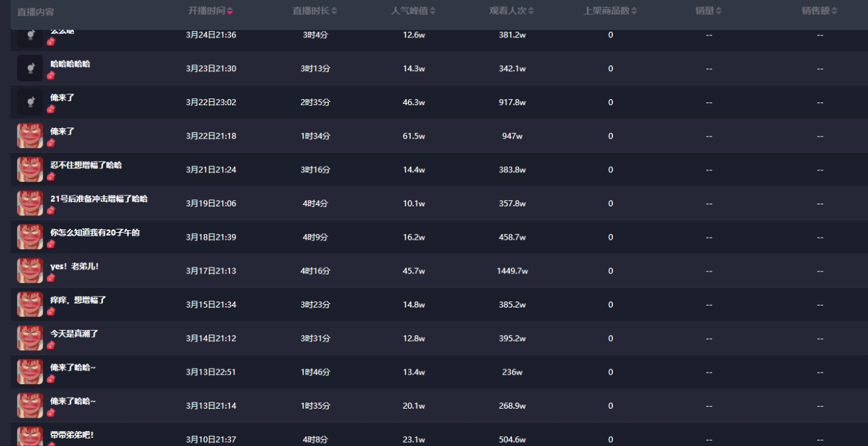Select the peak popularity value 20.1w
Screen dimensions: 868x446
coord(414,405)
